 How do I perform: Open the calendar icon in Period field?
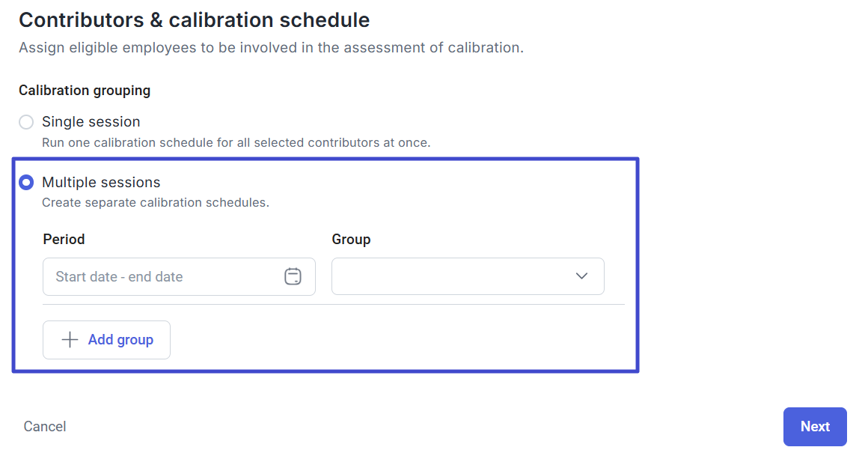[x=293, y=276]
